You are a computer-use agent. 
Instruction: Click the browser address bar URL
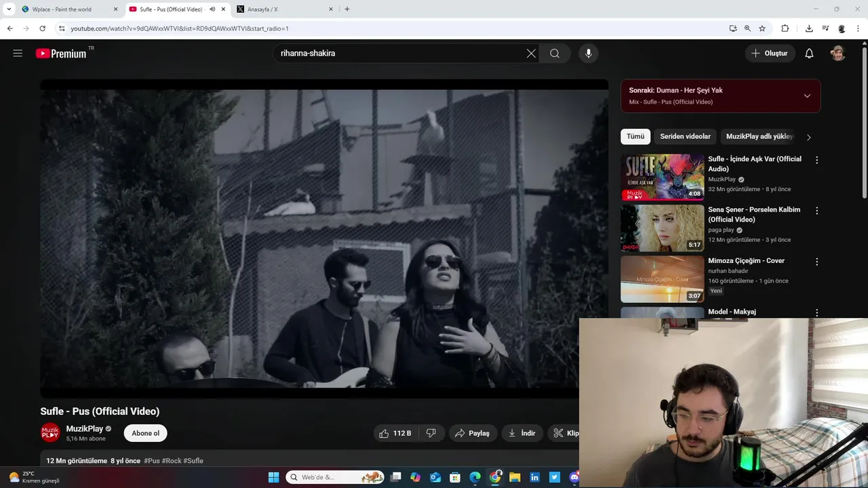tap(180, 28)
